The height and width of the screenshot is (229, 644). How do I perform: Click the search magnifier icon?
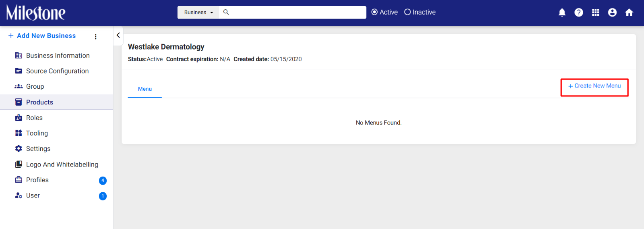pos(226,12)
